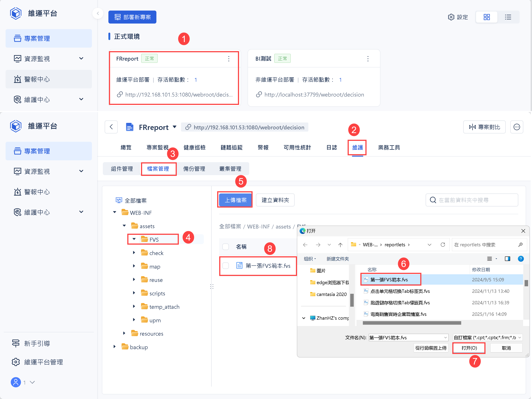Expand the check folder in tree
The image size is (532, 399).
pyautogui.click(x=134, y=253)
